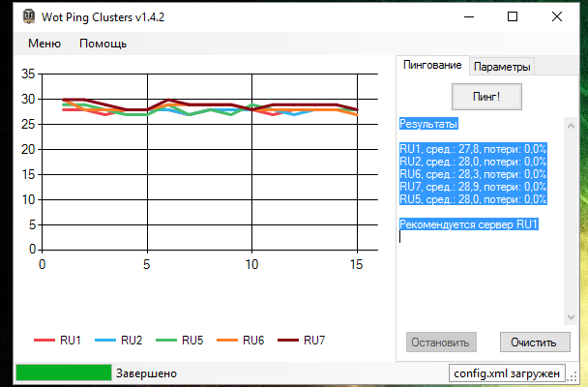
Task: Click the config.xml загружен status field
Action: pos(507,373)
